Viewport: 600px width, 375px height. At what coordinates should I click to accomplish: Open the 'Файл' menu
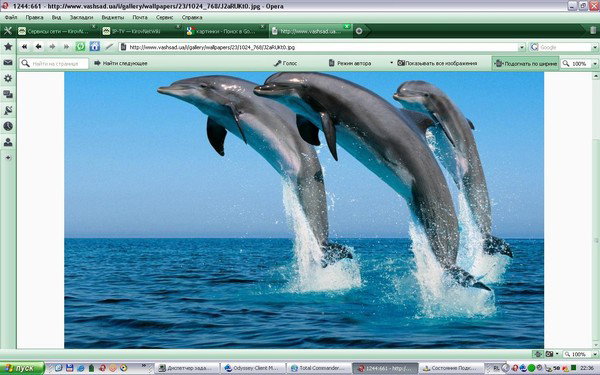11,17
